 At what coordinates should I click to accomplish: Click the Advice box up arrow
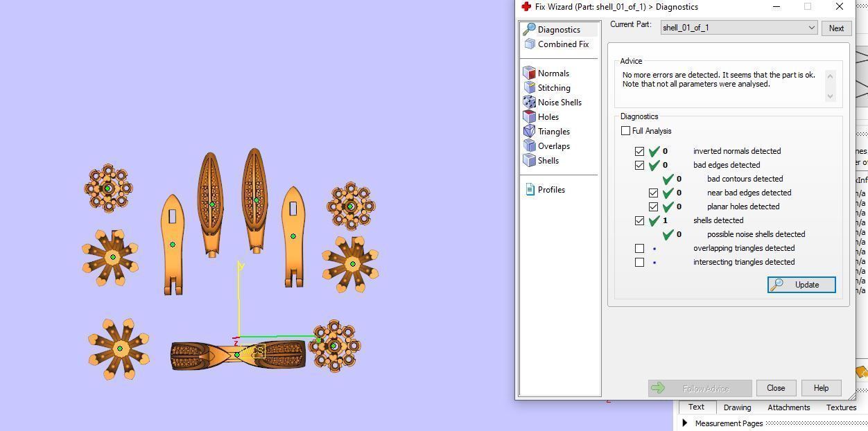click(830, 76)
